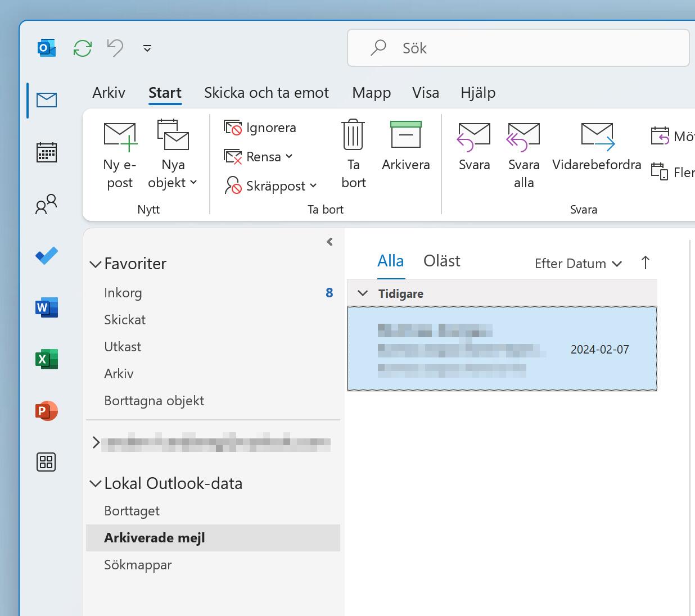This screenshot has width=695, height=616.
Task: Click the Arkivera archive icon
Action: coord(405,135)
